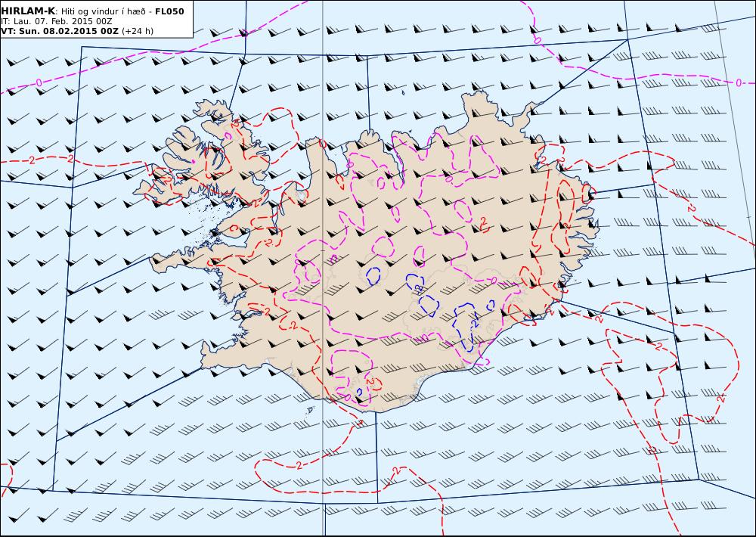Image resolution: width=756 pixels, height=537 pixels.
Task: Click the '(+24 h)' forecast offset text
Action: point(138,31)
